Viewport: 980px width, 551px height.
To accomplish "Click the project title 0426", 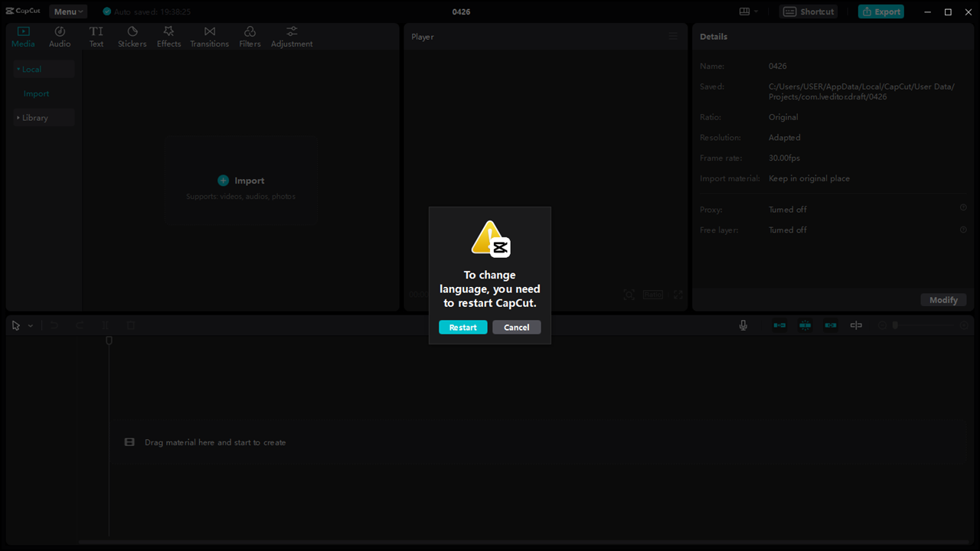I will point(461,11).
